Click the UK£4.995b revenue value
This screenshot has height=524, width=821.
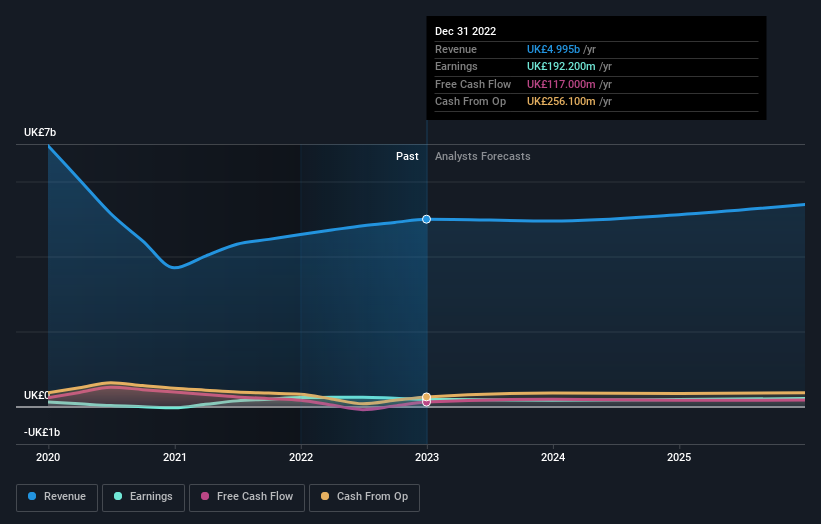pos(553,49)
